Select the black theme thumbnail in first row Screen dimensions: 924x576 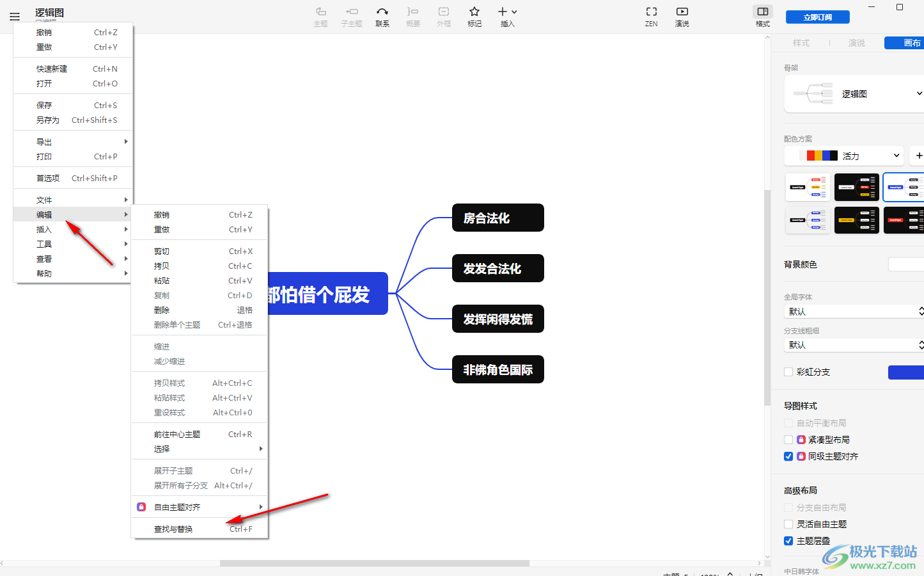coord(857,187)
